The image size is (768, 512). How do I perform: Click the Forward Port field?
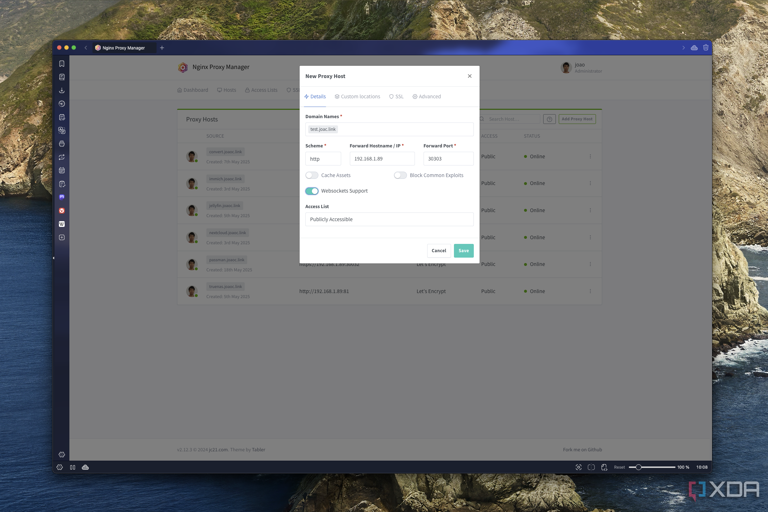(x=448, y=159)
